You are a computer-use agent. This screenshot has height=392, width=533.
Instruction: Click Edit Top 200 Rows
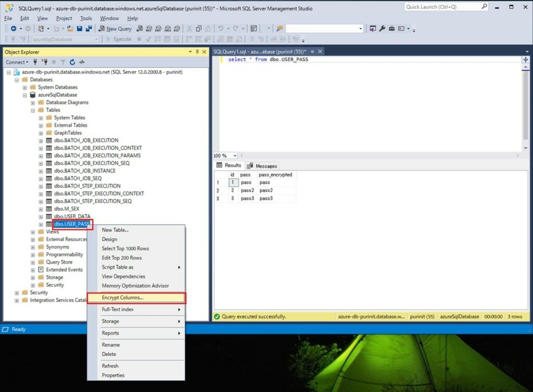click(x=121, y=258)
